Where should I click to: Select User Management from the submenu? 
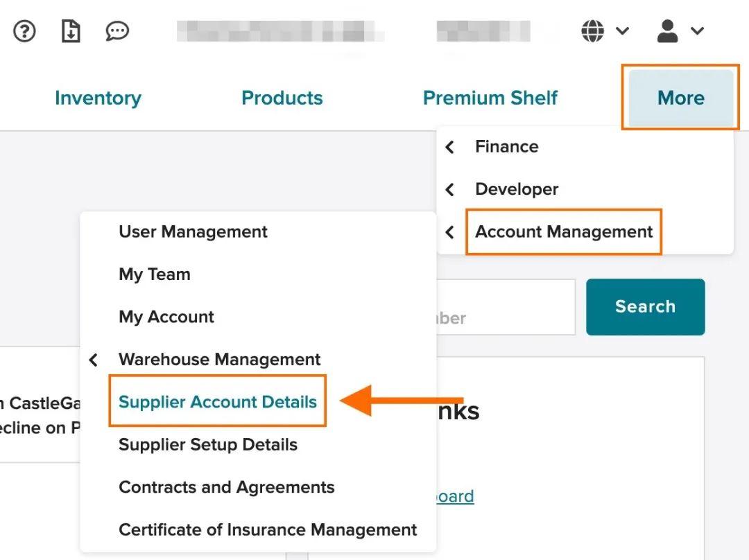tap(193, 232)
